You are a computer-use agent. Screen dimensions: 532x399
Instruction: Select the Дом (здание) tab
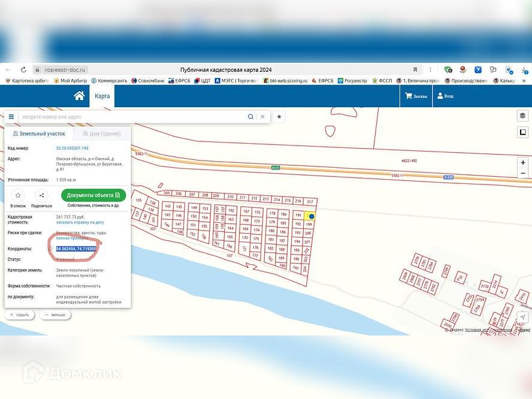coord(102,134)
